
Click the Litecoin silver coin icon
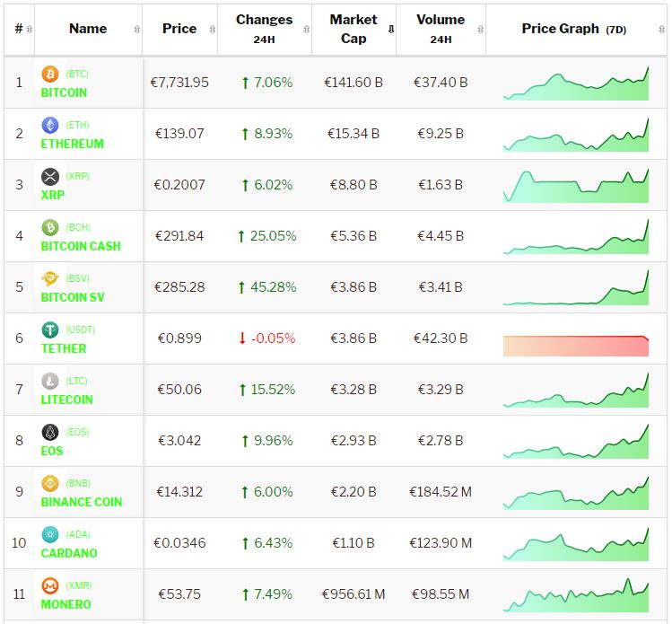tap(50, 382)
